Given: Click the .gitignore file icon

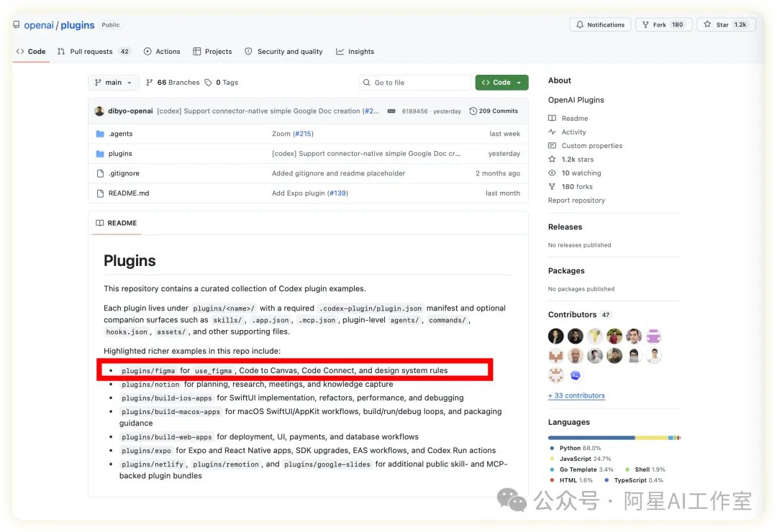Looking at the screenshot, I should (x=100, y=173).
